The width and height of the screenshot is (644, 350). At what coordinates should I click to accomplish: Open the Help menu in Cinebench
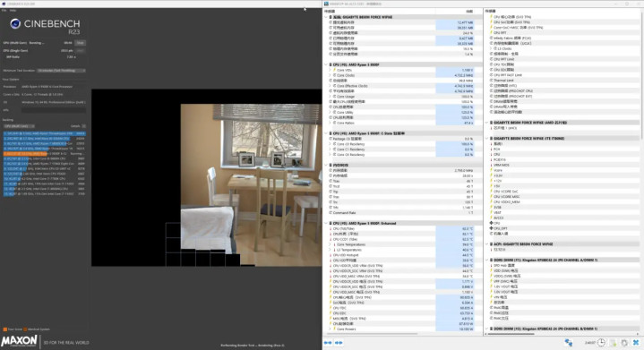[x=13, y=10]
